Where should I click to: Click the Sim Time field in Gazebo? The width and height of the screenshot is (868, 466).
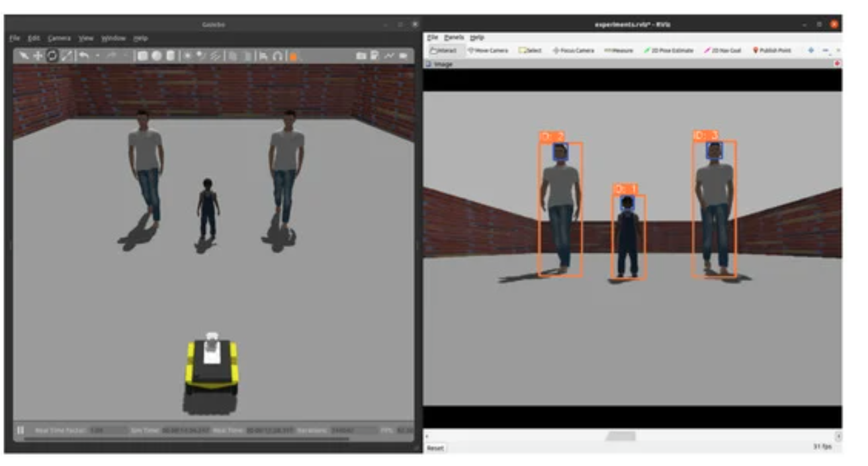186,430
